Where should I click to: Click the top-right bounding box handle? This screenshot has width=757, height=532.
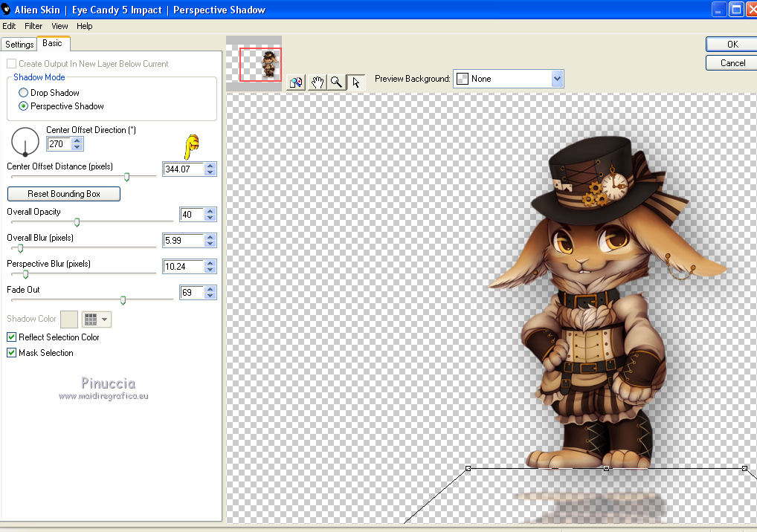pyautogui.click(x=744, y=468)
